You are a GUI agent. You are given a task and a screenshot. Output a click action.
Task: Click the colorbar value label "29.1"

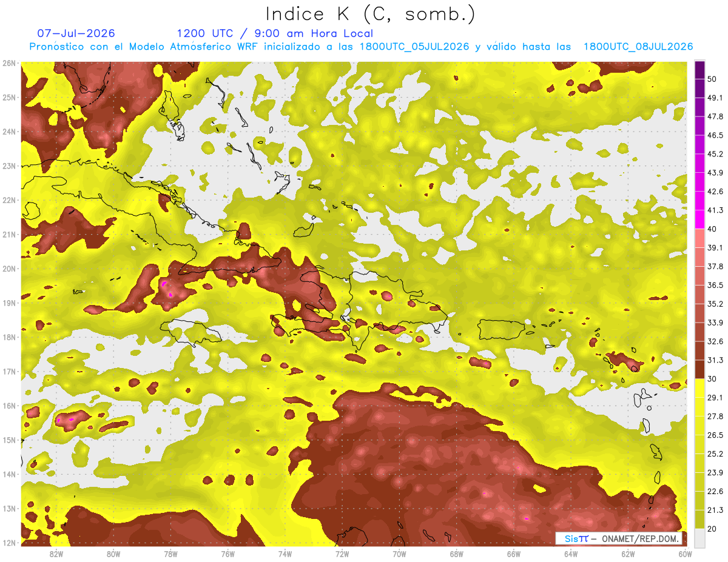715,398
